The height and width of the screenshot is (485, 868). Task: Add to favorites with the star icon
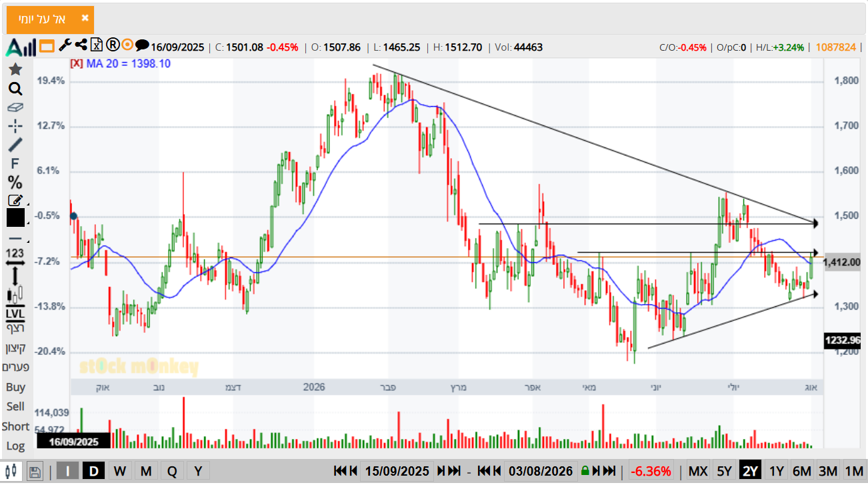(x=15, y=69)
